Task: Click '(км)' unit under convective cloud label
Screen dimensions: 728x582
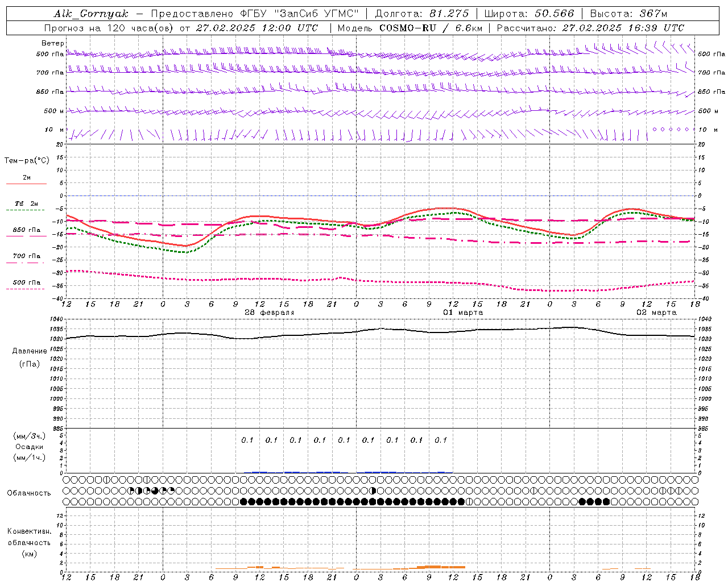Action: pyautogui.click(x=29, y=554)
